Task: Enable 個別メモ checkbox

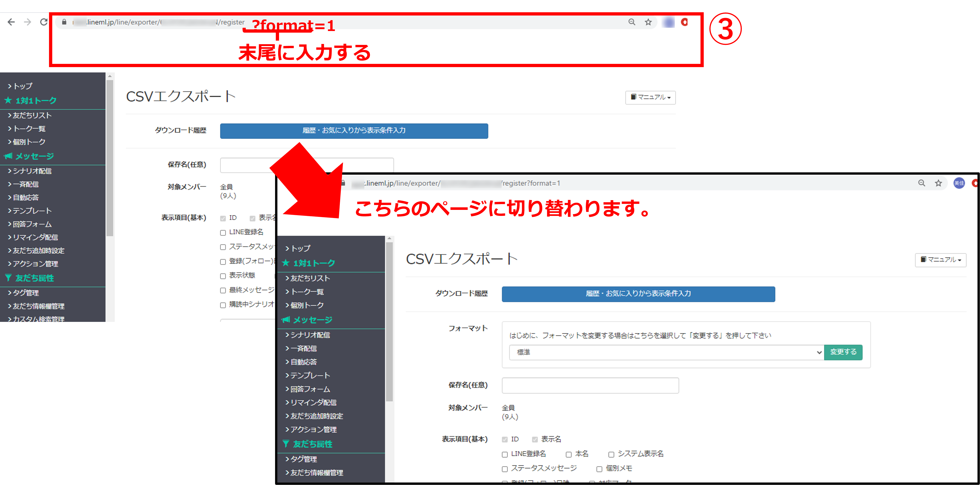Action: (599, 469)
